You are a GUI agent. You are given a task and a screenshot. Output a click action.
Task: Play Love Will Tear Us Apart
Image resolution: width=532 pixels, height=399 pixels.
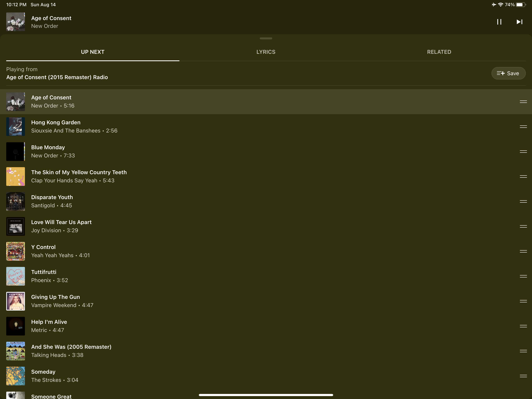click(x=61, y=226)
